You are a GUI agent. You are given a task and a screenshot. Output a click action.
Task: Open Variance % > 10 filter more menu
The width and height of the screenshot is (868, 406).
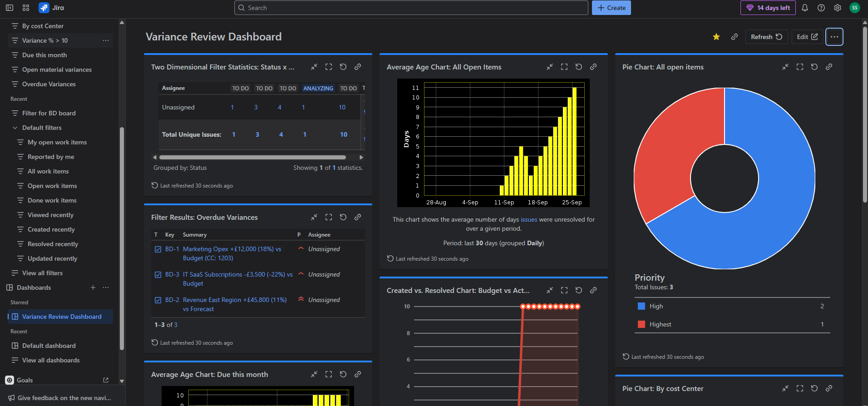click(x=106, y=40)
